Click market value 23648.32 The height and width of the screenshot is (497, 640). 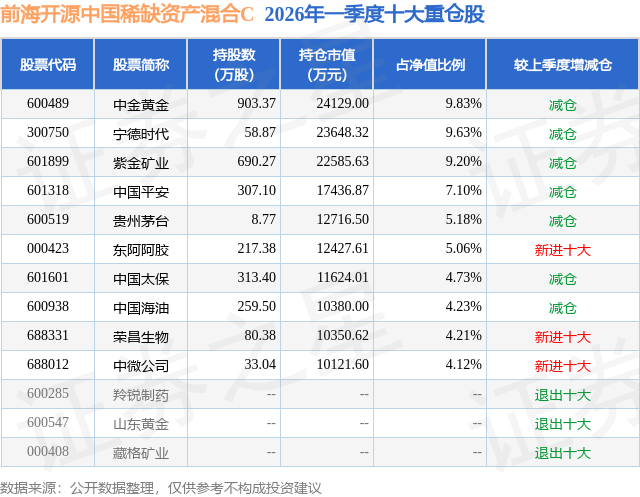tap(342, 133)
